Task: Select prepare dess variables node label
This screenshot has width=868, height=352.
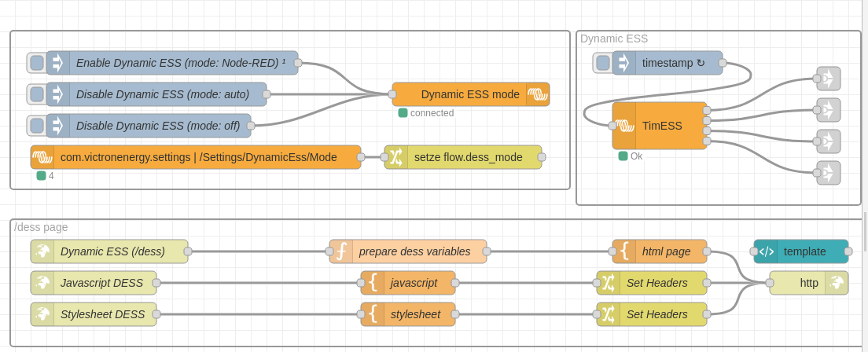Action: point(414,251)
